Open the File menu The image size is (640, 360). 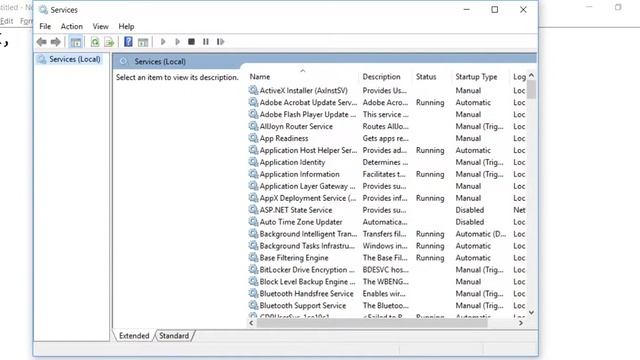point(45,27)
